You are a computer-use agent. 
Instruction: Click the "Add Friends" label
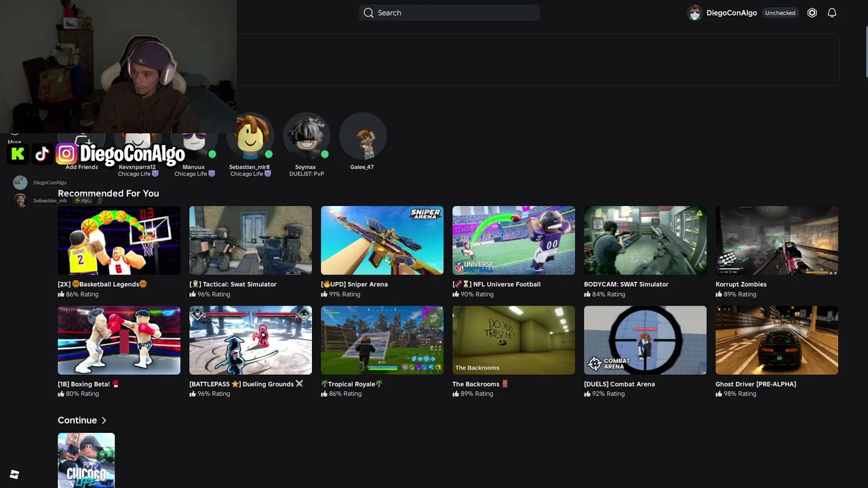click(x=81, y=167)
